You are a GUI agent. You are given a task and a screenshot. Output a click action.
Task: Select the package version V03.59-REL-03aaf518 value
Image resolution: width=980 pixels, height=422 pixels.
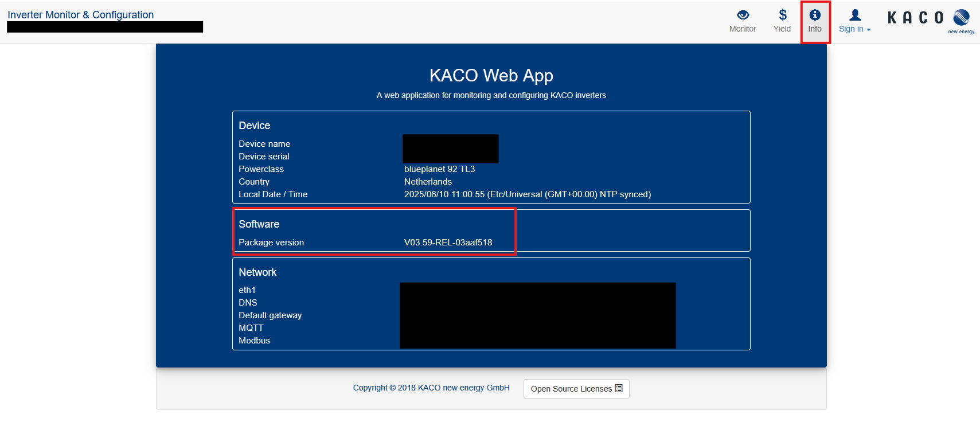[448, 243]
